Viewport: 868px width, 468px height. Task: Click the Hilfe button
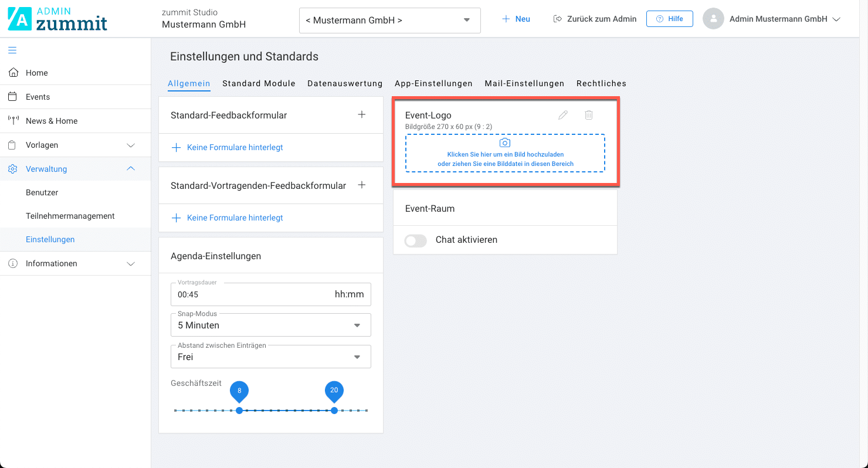669,19
